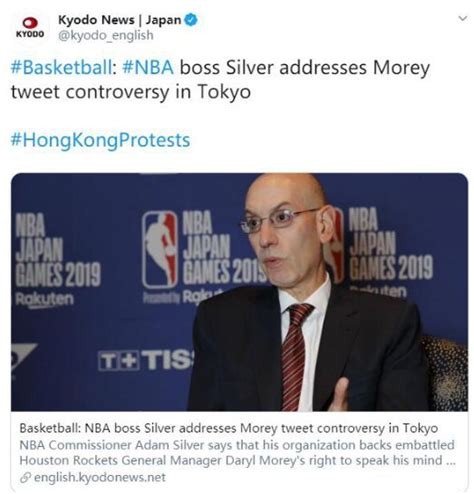Open the #HongKongProtests hashtag
The width and height of the screenshot is (474, 494).
100,140
